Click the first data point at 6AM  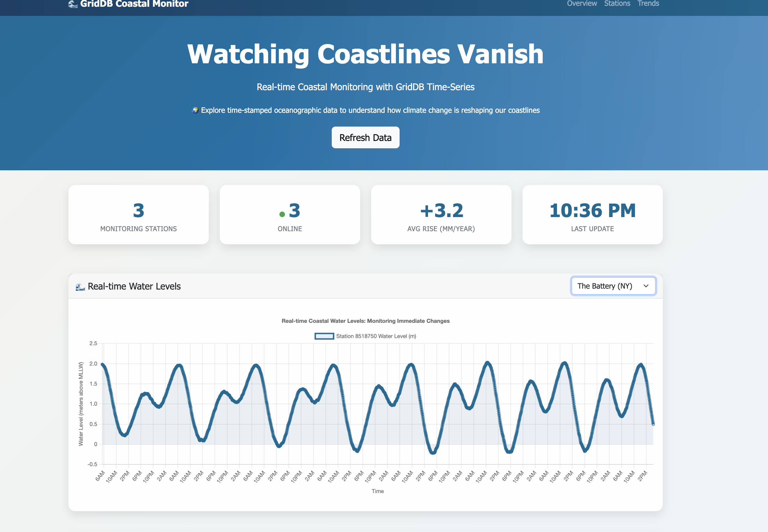pos(102,364)
